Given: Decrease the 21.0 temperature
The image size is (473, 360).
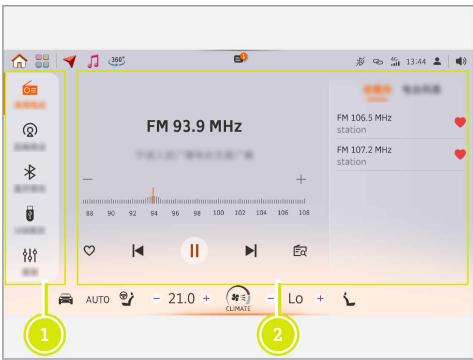Looking at the screenshot, I should pyautogui.click(x=156, y=299).
